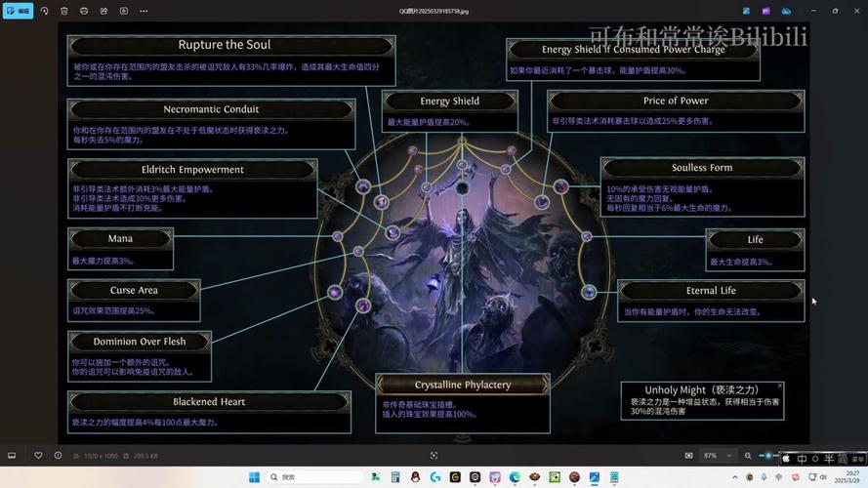Delete the photo with the trash icon

coord(64,11)
